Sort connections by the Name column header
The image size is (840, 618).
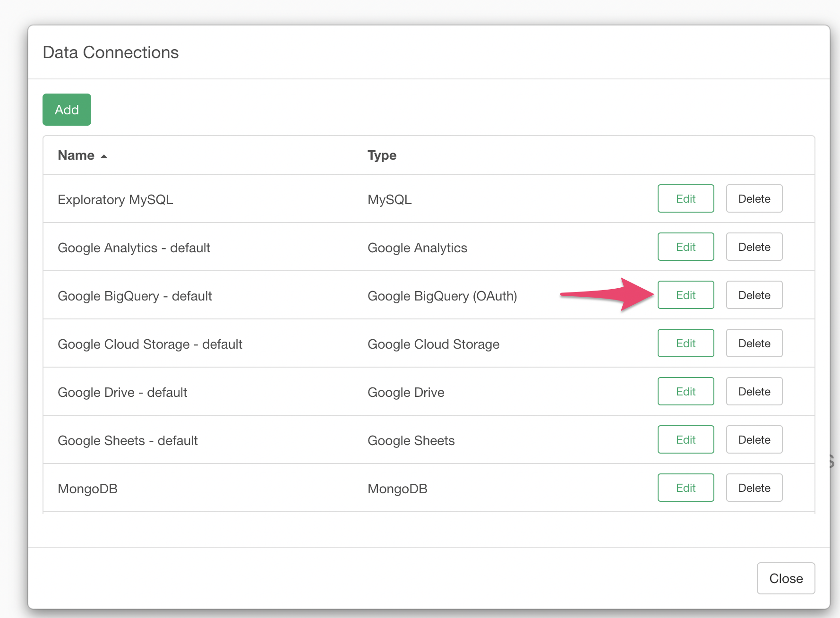pyautogui.click(x=77, y=155)
